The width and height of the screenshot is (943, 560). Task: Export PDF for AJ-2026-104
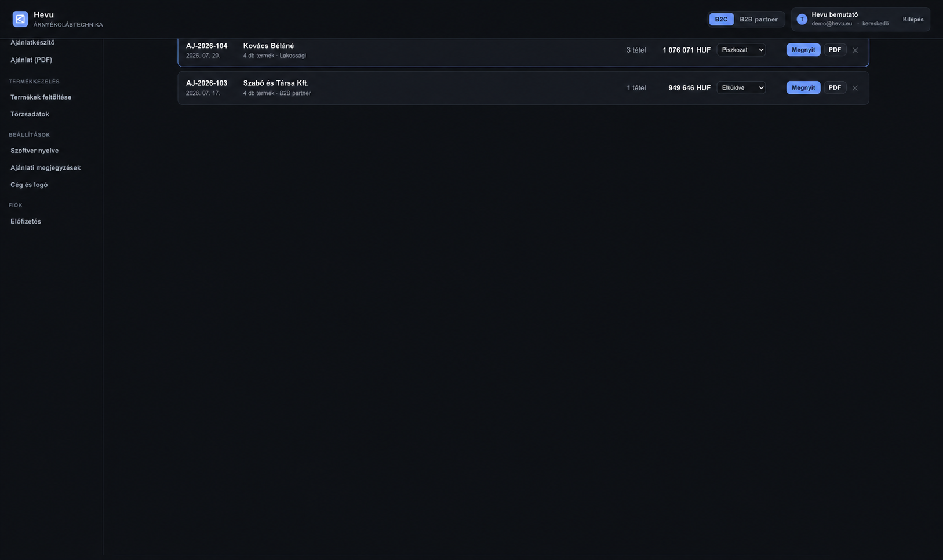pyautogui.click(x=835, y=50)
